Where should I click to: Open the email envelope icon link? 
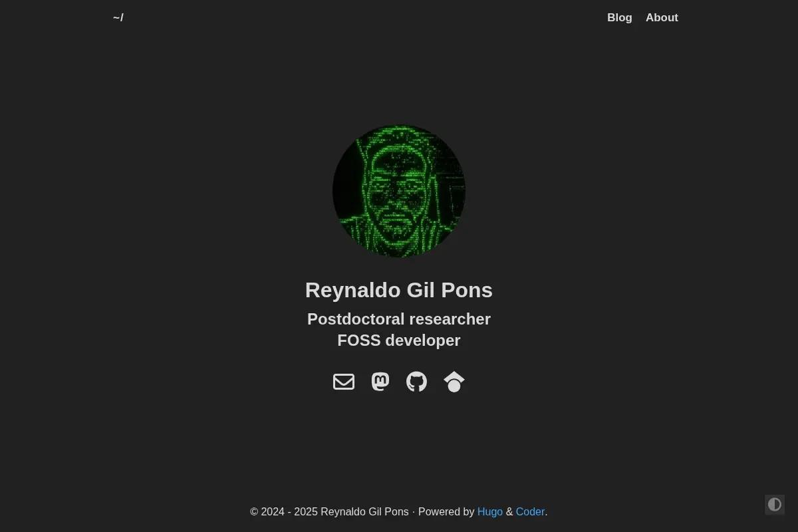pyautogui.click(x=344, y=382)
